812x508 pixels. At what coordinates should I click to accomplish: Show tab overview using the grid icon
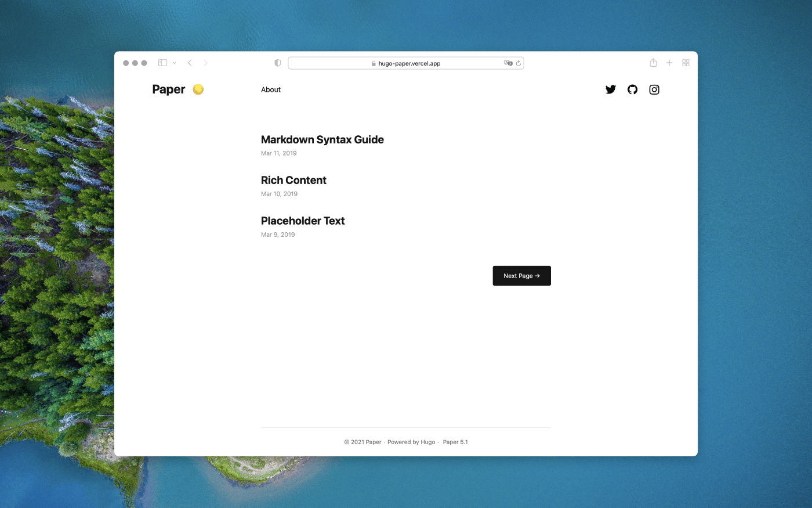tap(686, 63)
